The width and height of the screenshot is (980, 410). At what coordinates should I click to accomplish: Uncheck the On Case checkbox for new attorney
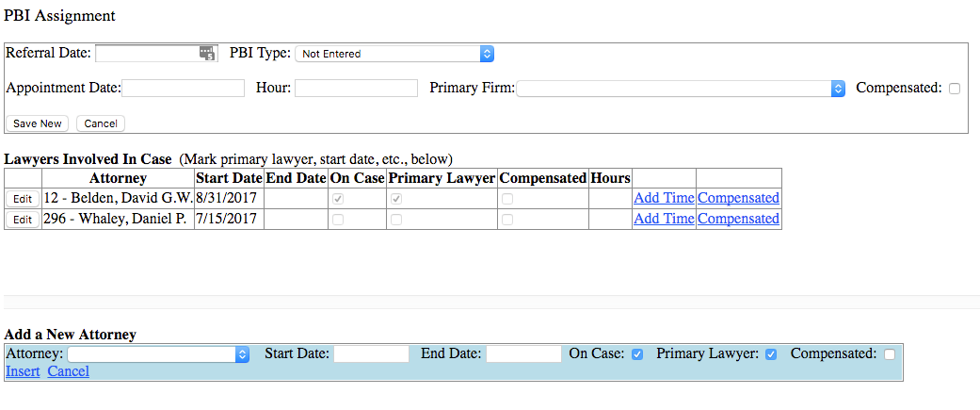(x=637, y=354)
